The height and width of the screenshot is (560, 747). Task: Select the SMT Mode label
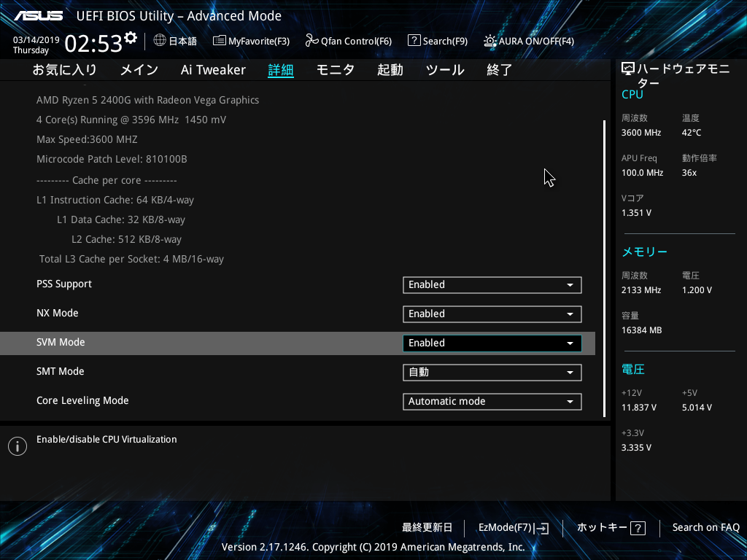(61, 371)
